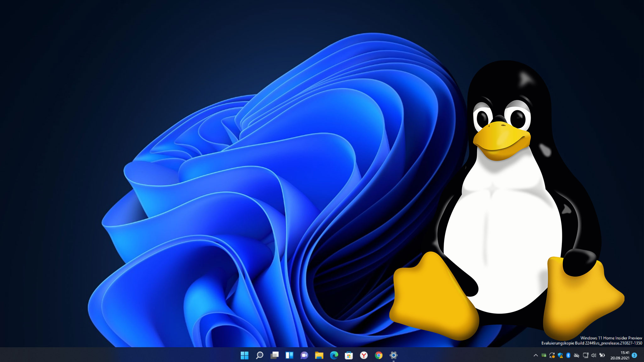Open File Explorer folder icon
The width and height of the screenshot is (644, 362).
coord(319,355)
